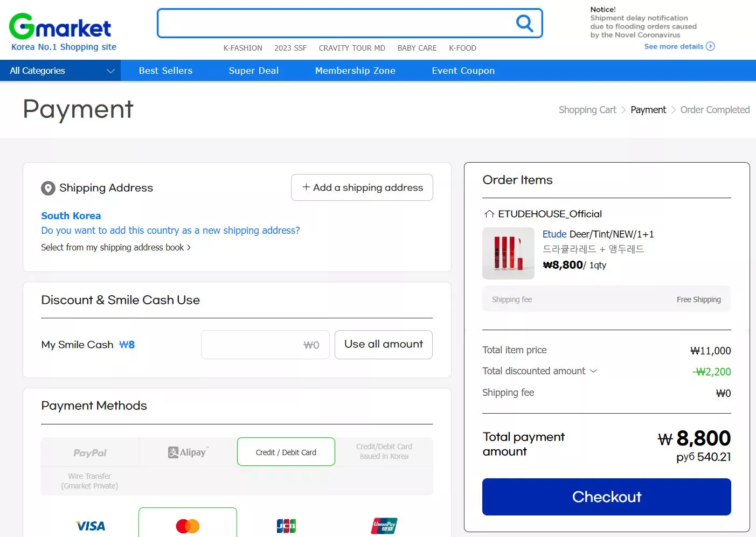The height and width of the screenshot is (537, 756).
Task: Select the JCB card logo
Action: click(x=286, y=526)
